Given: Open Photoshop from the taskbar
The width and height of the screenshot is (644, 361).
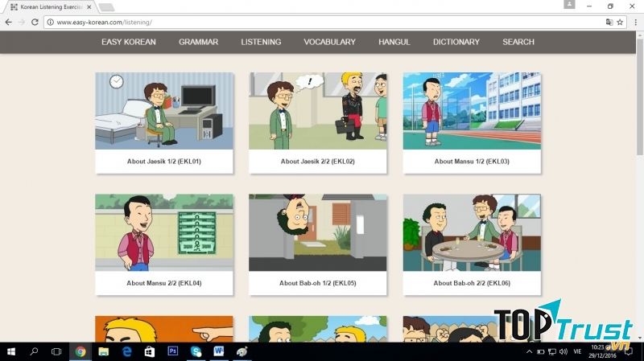Looking at the screenshot, I should point(173,351).
